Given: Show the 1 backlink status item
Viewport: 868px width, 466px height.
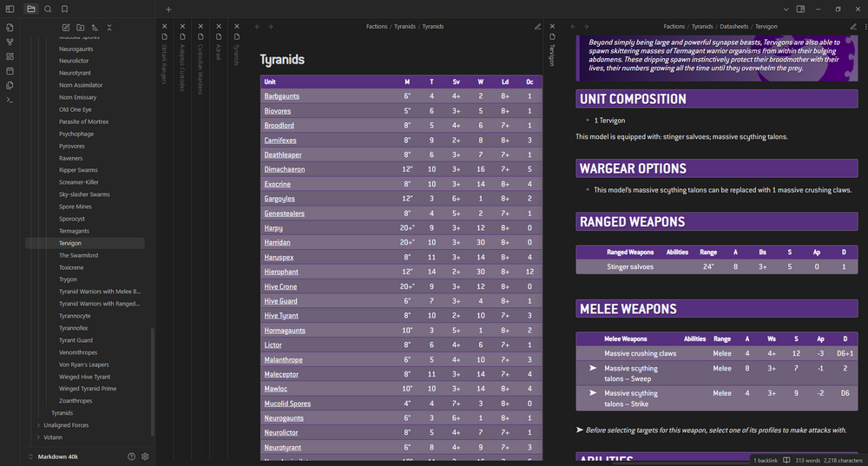Looking at the screenshot, I should [x=766, y=461].
